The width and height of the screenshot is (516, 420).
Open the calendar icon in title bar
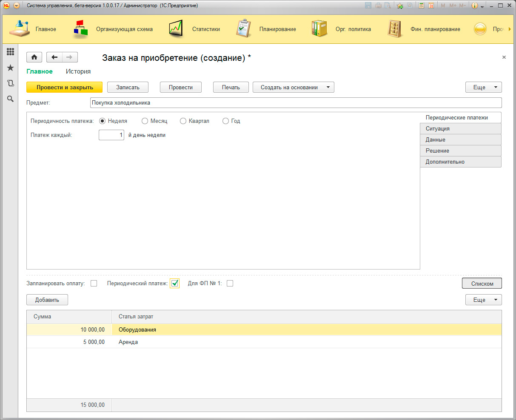(x=431, y=6)
